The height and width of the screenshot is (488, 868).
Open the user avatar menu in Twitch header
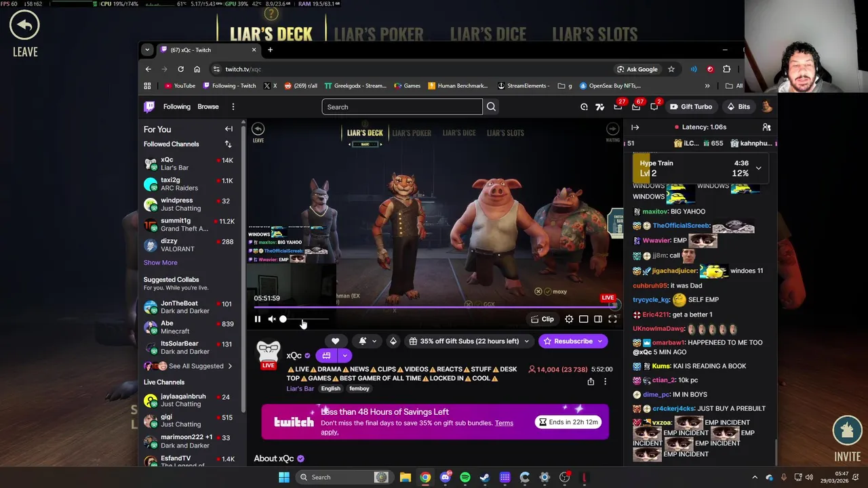point(766,106)
